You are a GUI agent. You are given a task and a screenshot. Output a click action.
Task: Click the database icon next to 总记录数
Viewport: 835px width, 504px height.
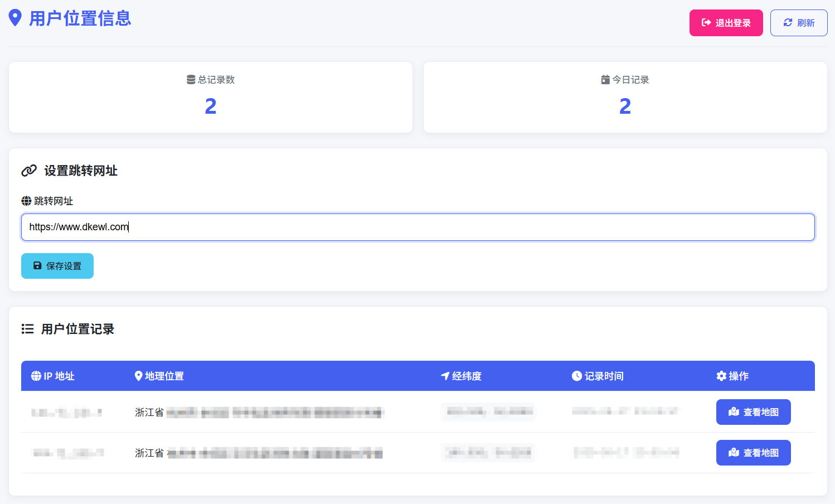[x=191, y=80]
